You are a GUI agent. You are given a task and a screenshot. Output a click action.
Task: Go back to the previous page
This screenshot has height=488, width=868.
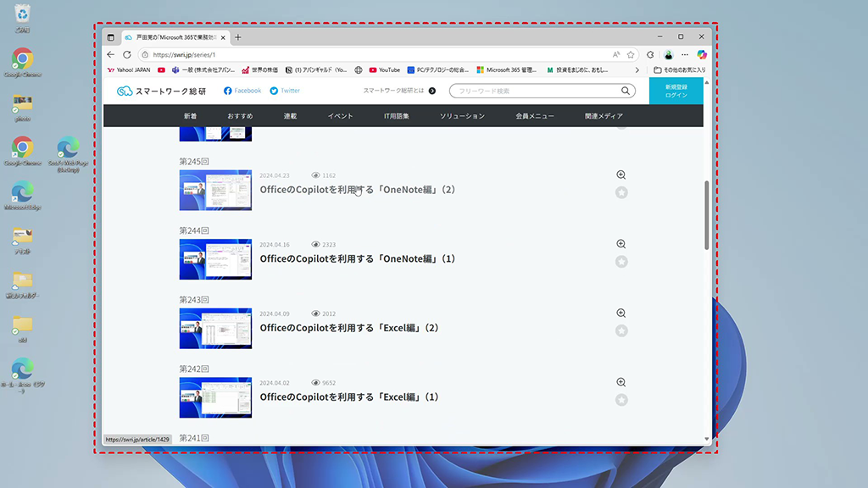(x=111, y=55)
